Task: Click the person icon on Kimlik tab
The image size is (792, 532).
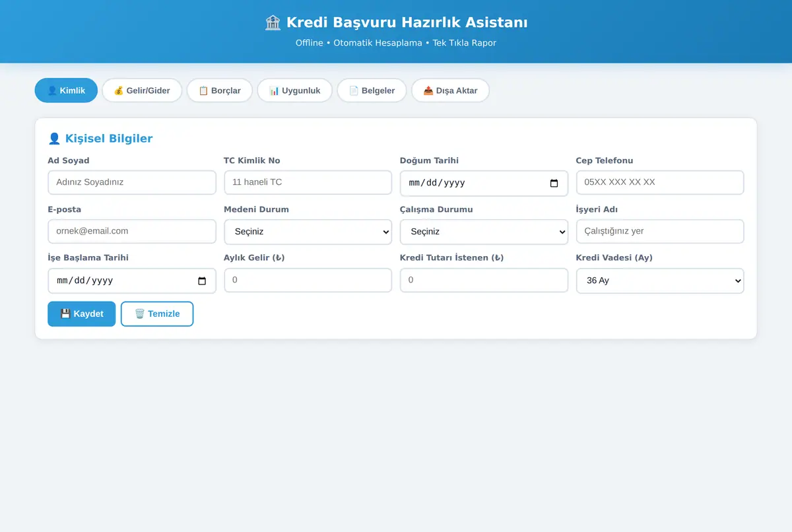Action: tap(52, 90)
